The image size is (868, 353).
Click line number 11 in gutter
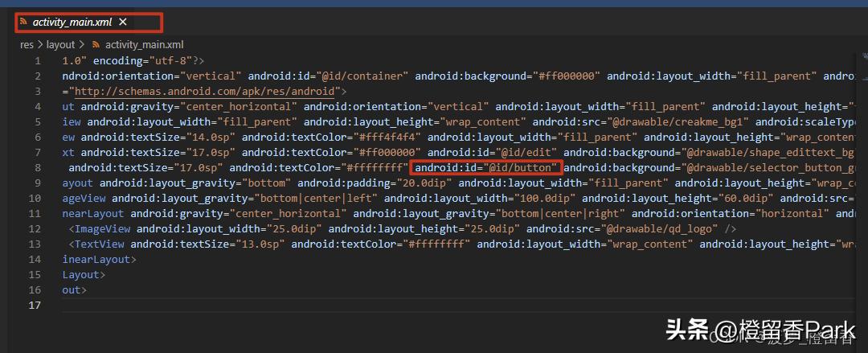35,213
